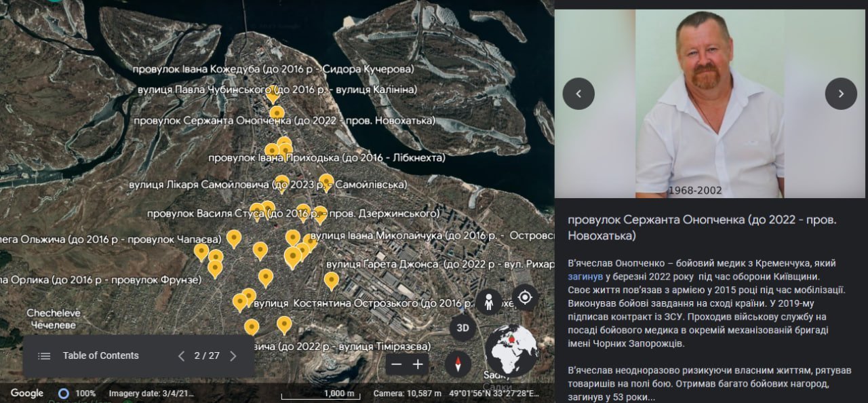
Task: Advance to the next slide after 2 / 27
Action: tap(233, 356)
